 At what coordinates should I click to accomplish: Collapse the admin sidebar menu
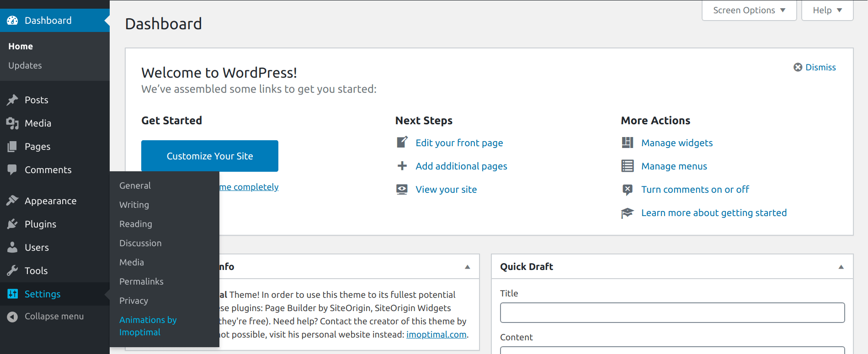[x=46, y=317]
